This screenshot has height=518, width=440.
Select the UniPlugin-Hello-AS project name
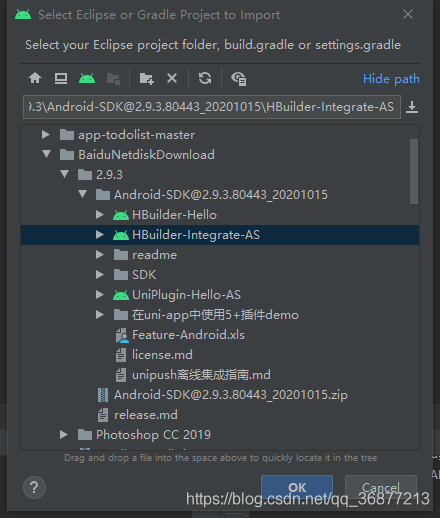186,295
